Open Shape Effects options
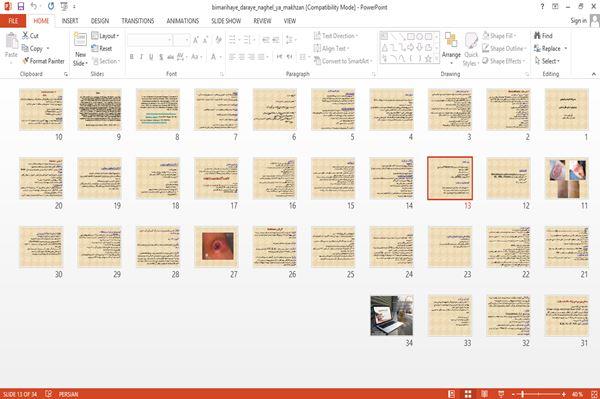 pyautogui.click(x=503, y=61)
